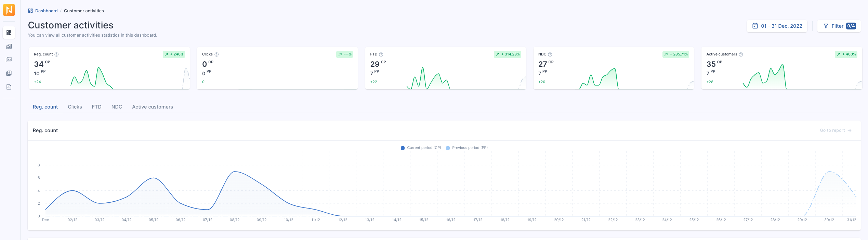Click the 34 CP value on Reg. count card
The image size is (868, 240).
pyautogui.click(x=42, y=64)
